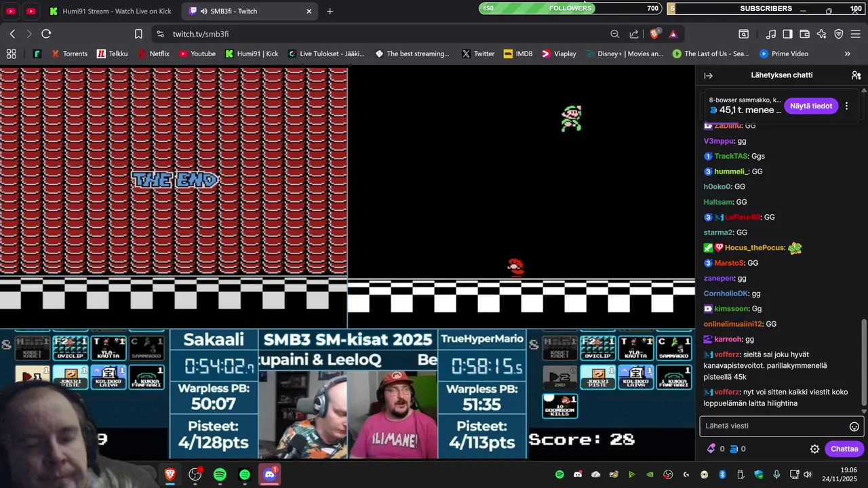The image size is (868, 488).
Task: Open the Humi91 | Kick bookmark
Action: tap(252, 54)
